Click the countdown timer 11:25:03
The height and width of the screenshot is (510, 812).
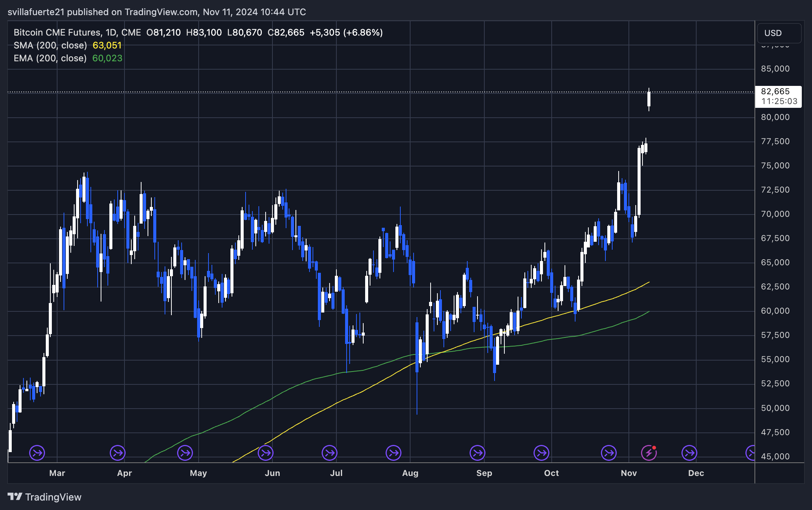[x=779, y=101]
